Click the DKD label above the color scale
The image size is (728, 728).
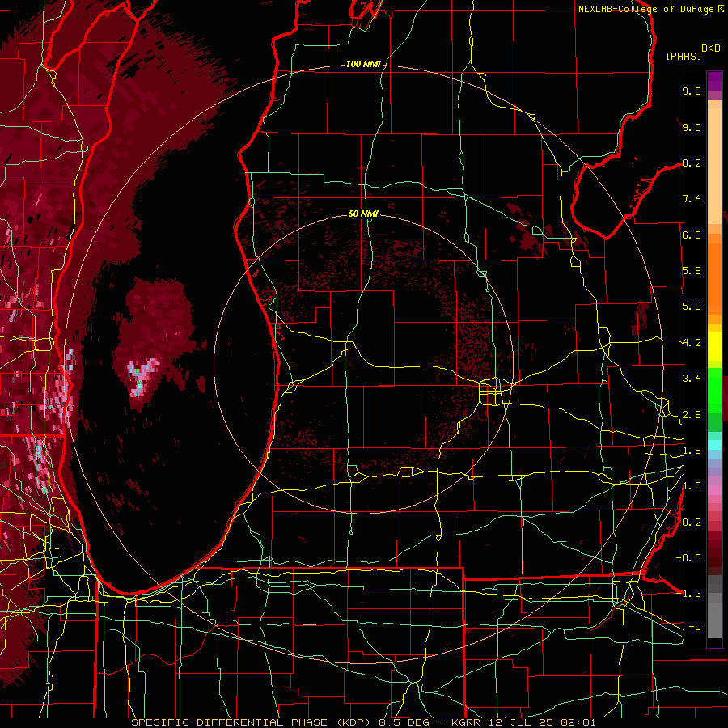[x=711, y=49]
